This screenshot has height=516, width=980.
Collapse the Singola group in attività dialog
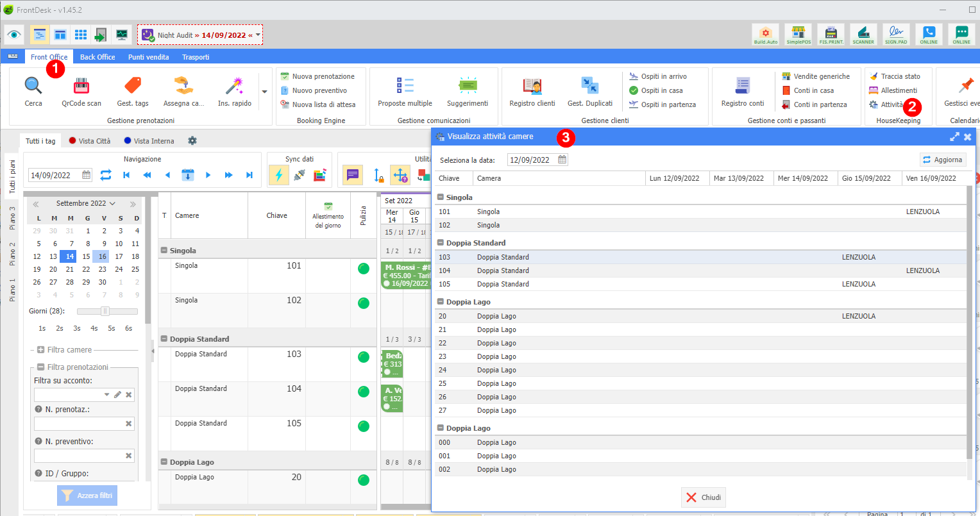pyautogui.click(x=441, y=197)
